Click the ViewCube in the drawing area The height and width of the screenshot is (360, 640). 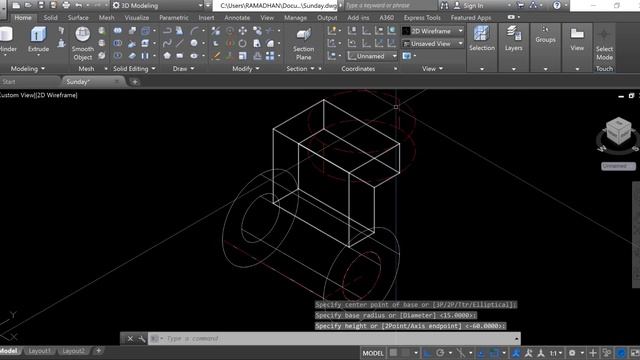(618, 131)
